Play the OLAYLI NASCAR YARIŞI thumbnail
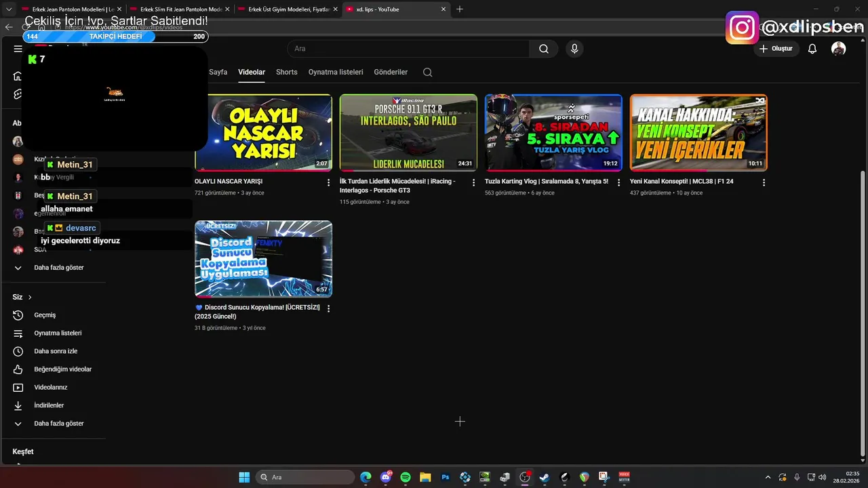 (x=263, y=133)
